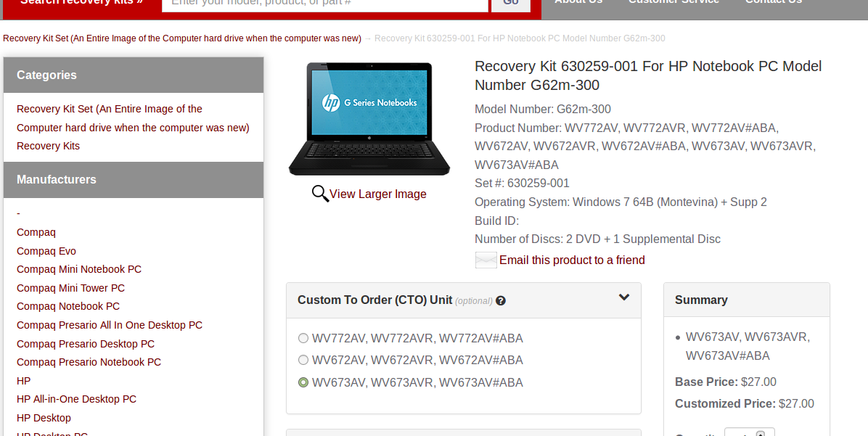Select the WV772AV, WV772AVR radio option
Screen dimensions: 868x436
tap(303, 338)
